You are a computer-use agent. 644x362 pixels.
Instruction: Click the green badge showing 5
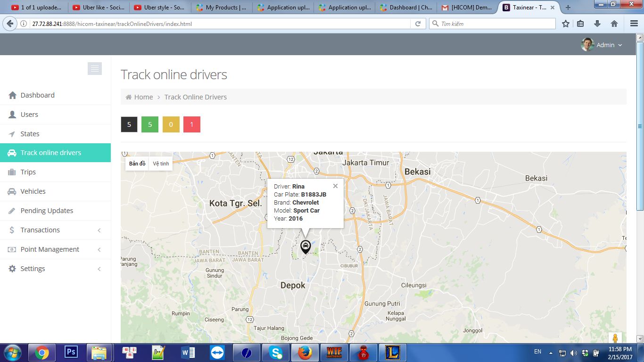150,124
